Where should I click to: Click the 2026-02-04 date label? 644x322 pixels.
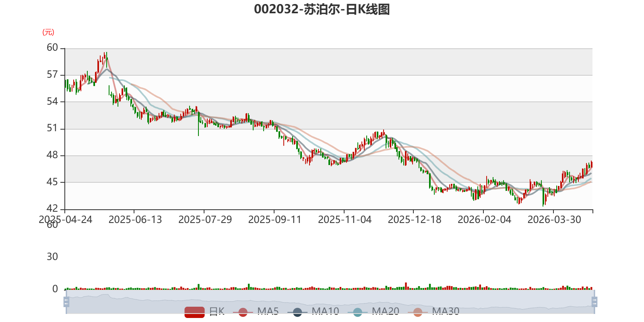point(485,219)
